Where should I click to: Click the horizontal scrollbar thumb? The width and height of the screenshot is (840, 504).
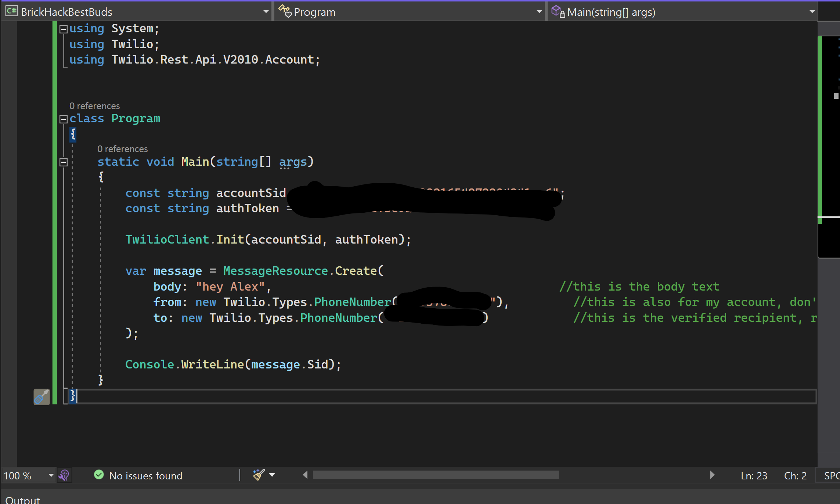pos(436,475)
